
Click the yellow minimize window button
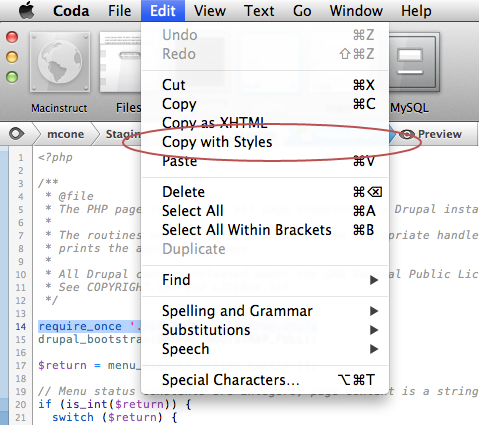(12, 57)
